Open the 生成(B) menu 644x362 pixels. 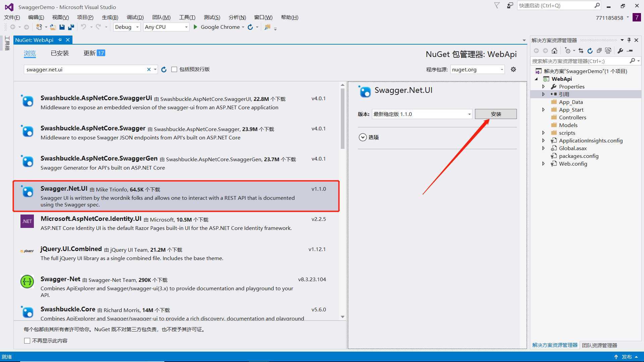[x=110, y=17]
